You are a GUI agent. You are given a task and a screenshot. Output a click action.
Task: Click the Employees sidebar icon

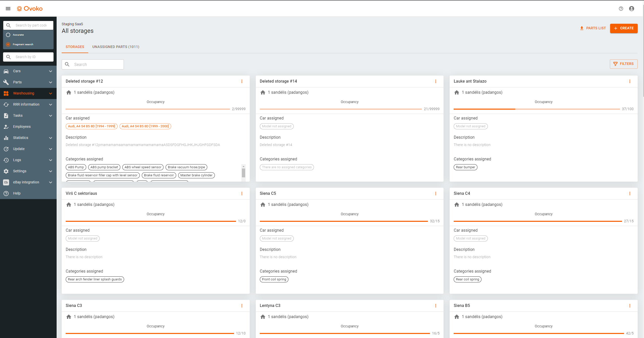6,127
